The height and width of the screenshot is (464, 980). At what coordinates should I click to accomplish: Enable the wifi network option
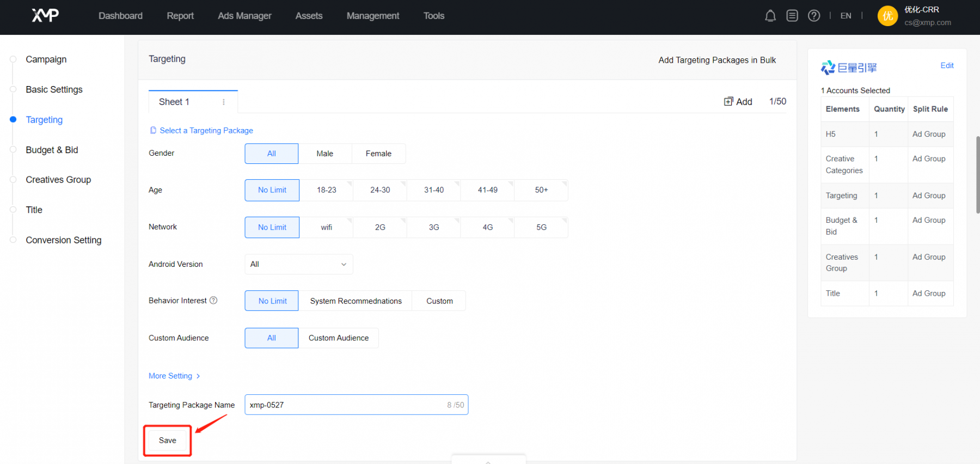[x=326, y=227]
